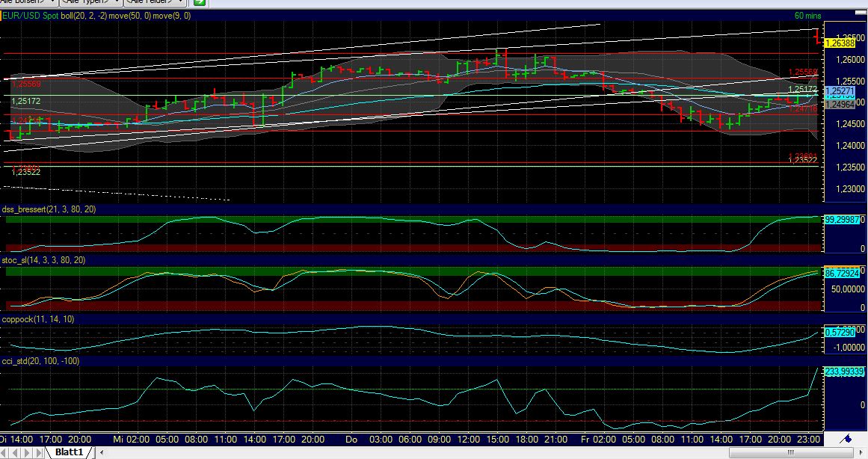Click right-side level label 1,25172
868x459 pixels.
[x=803, y=89]
